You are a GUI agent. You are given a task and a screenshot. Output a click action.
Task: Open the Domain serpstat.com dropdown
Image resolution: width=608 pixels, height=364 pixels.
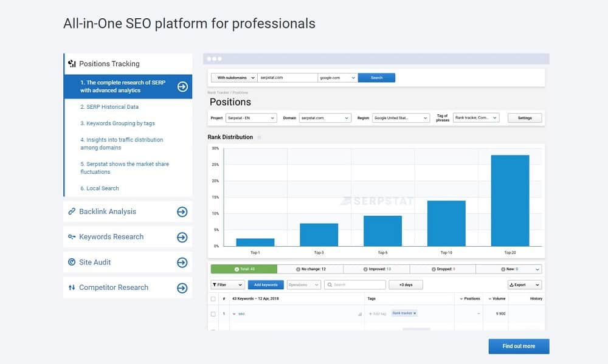pyautogui.click(x=325, y=118)
